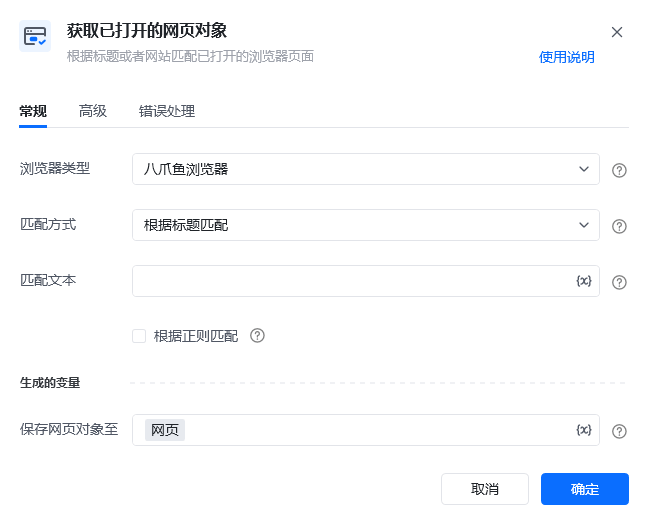This screenshot has height=516, width=645.
Task: Open the 使用说明 help link
Action: click(x=566, y=57)
